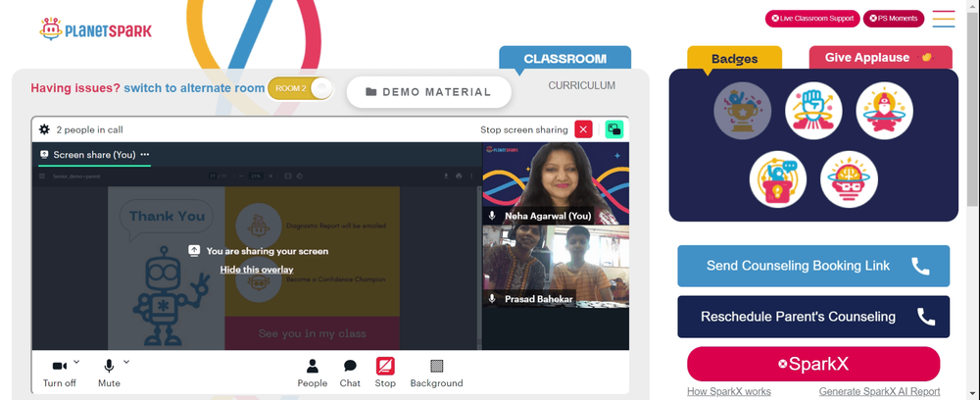Click Neha Agarwal's microphone icon
The height and width of the screenshot is (400, 980).
point(493,216)
